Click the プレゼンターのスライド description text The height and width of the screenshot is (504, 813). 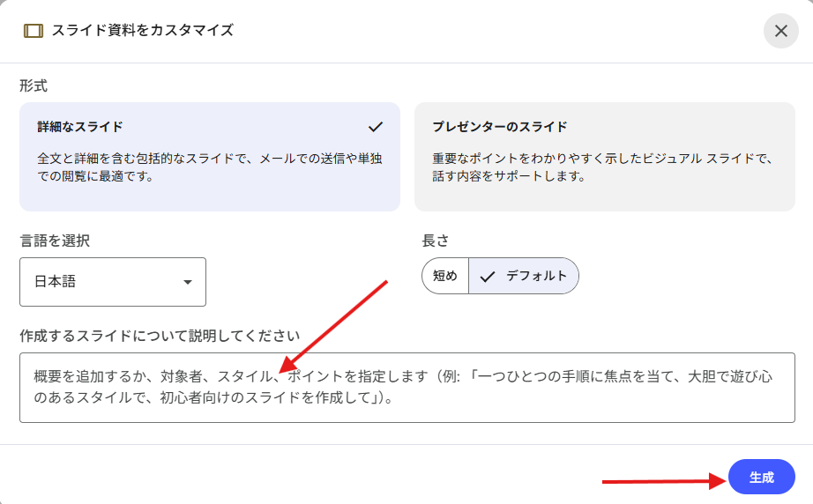pos(602,167)
